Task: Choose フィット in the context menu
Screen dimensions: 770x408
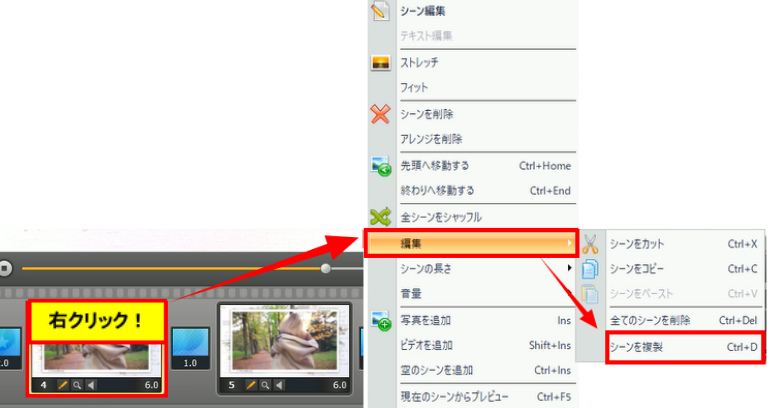Action: [414, 88]
